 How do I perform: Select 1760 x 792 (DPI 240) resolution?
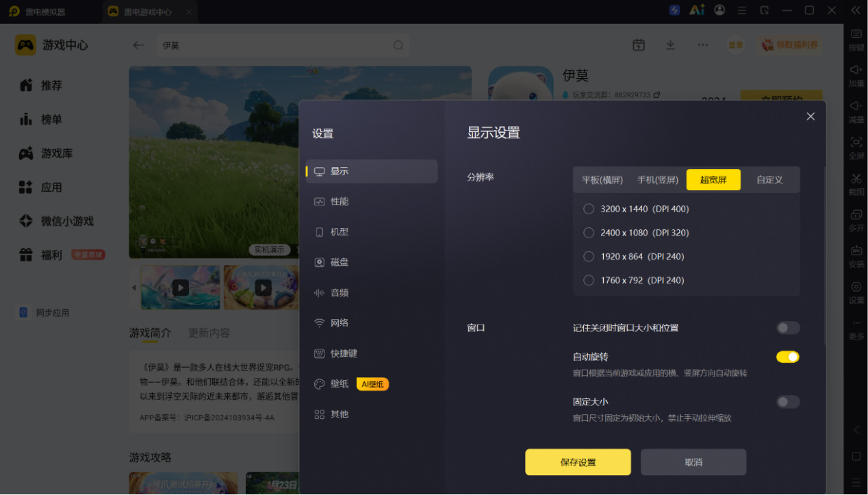point(633,280)
